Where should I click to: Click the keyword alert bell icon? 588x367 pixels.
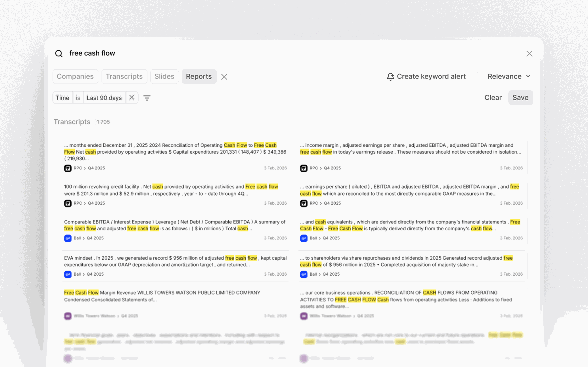coord(390,77)
